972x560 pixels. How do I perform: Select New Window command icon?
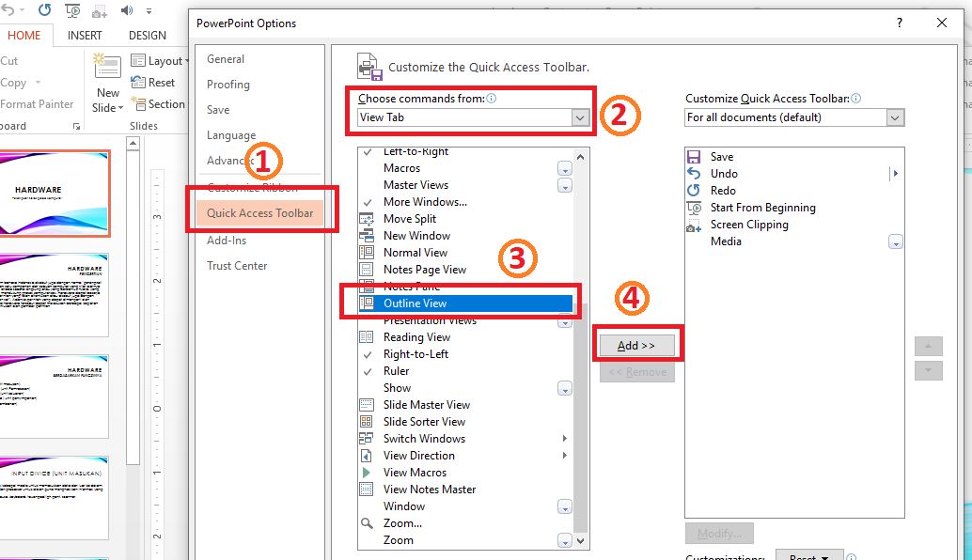click(367, 236)
